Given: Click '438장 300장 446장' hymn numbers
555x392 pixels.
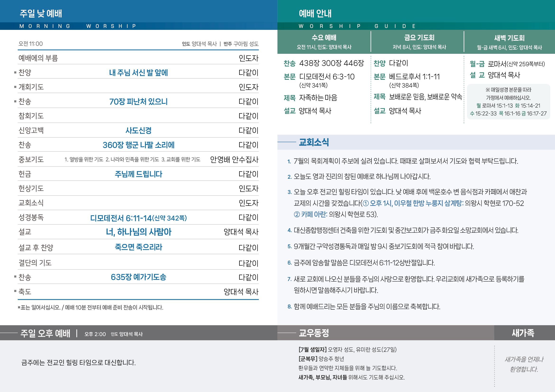Looking at the screenshot, I should 331,63.
